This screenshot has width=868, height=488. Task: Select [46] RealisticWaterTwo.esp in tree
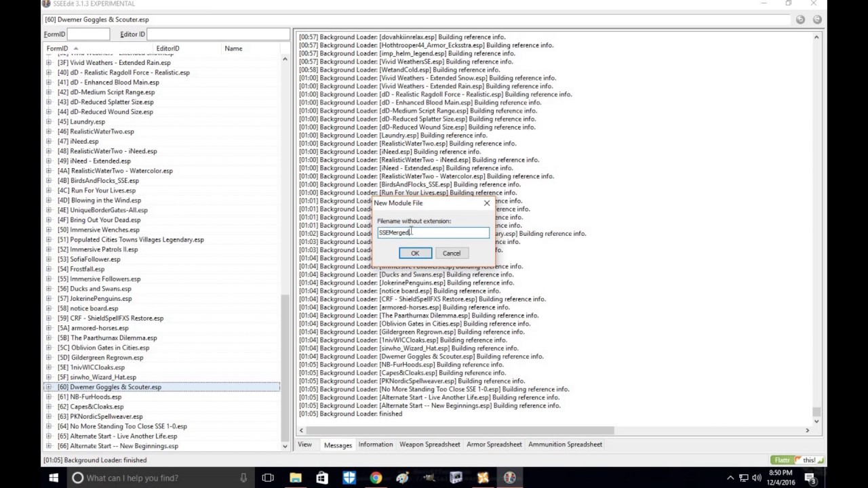[96, 131]
